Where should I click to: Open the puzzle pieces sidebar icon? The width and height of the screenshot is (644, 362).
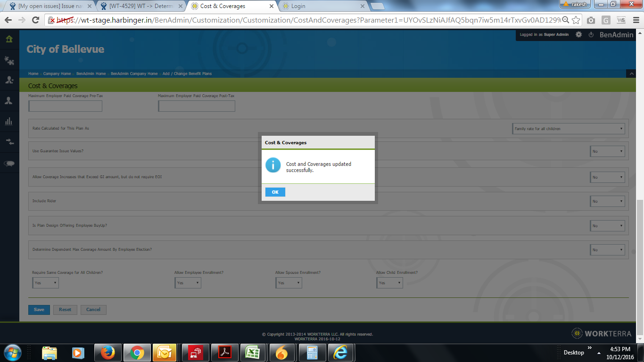click(x=9, y=60)
